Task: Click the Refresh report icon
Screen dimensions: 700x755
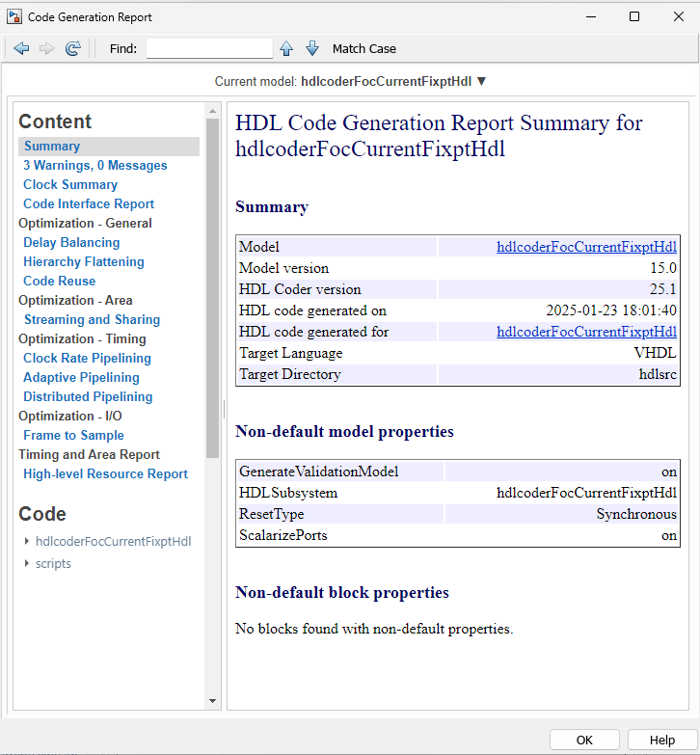Action: (x=72, y=48)
